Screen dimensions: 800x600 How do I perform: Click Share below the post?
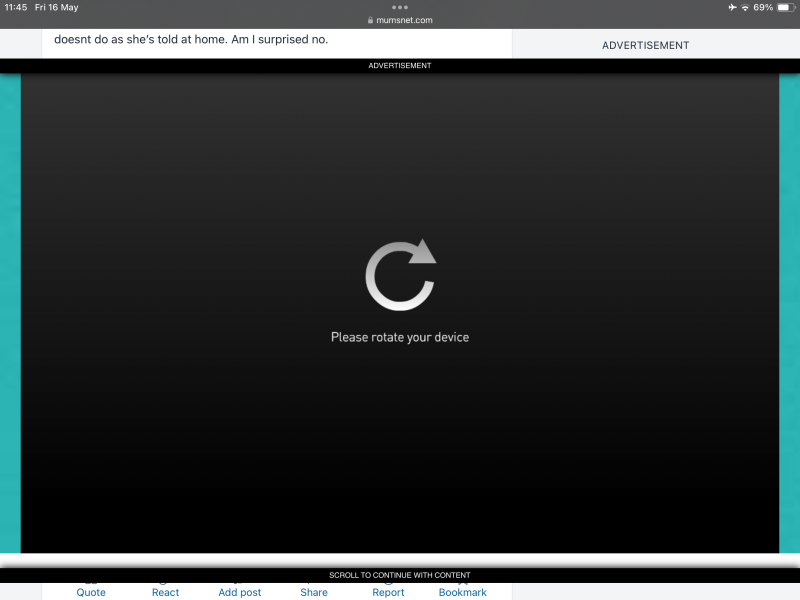pos(314,592)
